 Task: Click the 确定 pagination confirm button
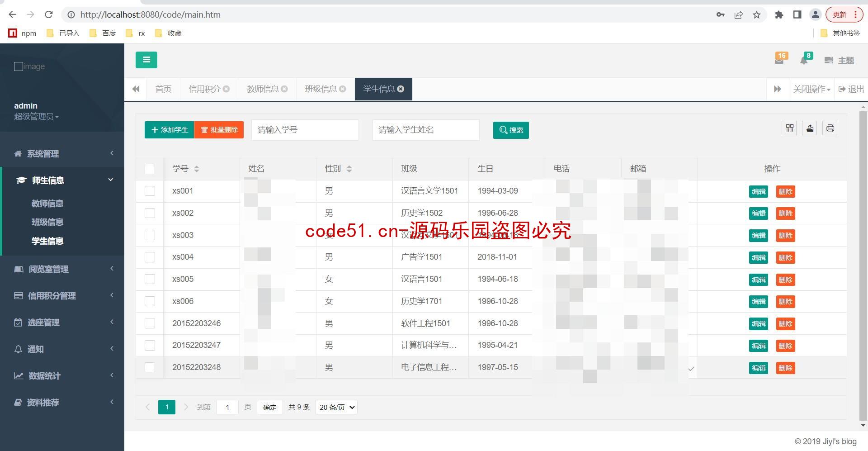(270, 407)
